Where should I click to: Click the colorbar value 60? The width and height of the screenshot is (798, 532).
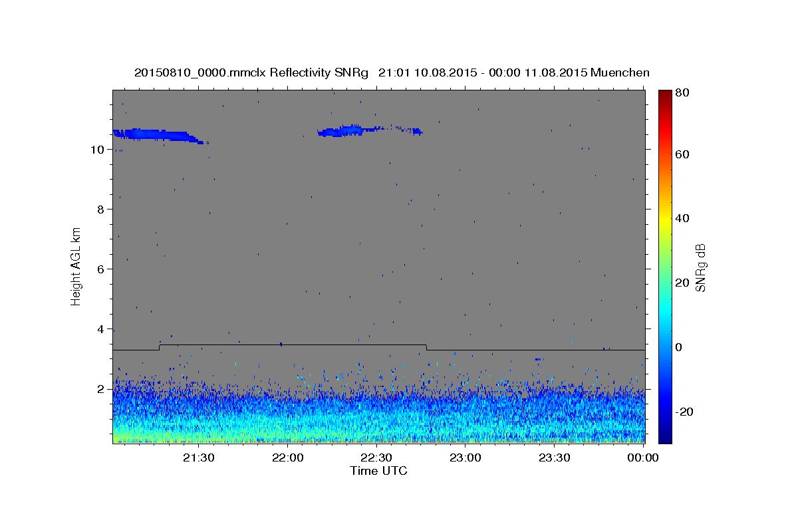pyautogui.click(x=682, y=154)
